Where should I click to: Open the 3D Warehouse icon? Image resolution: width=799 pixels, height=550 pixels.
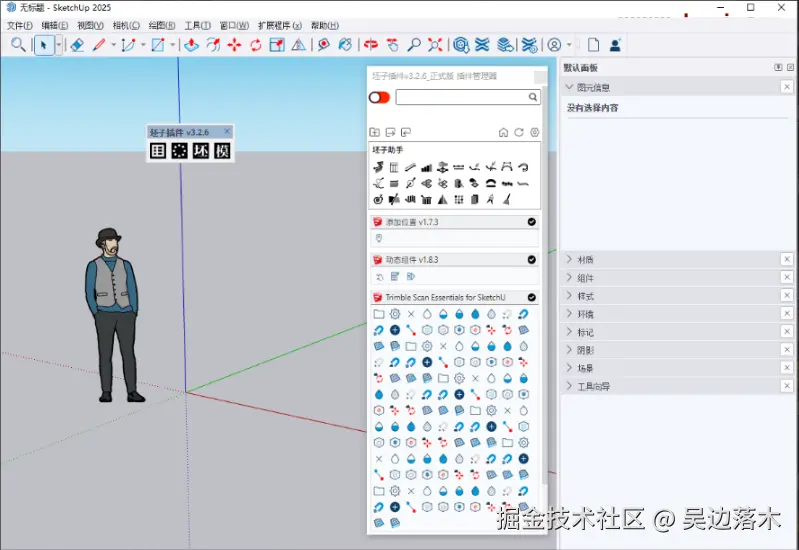tap(461, 45)
